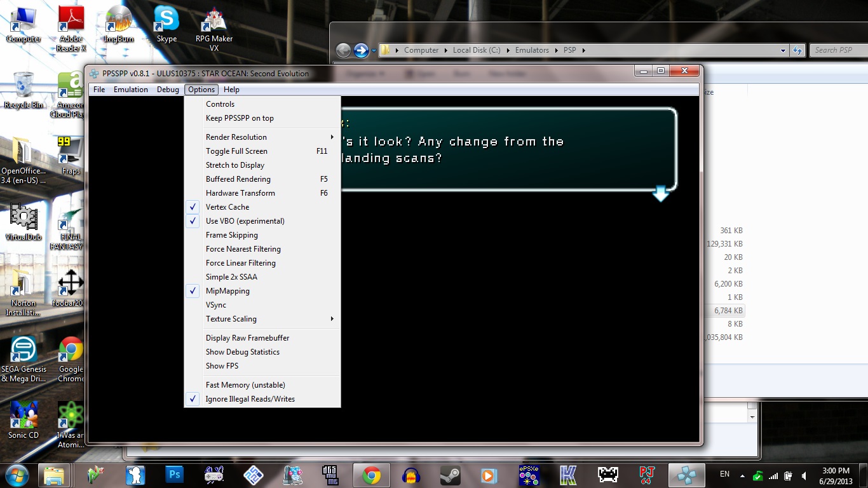This screenshot has height=488, width=868.
Task: Launch the RPG Maker VX shortcut
Action: click(214, 24)
